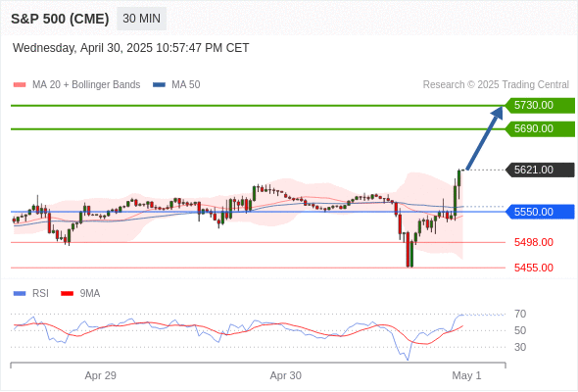Screen dimensions: 578x392
Task: Click the 30 MIN timeframe badge
Action: [141, 19]
